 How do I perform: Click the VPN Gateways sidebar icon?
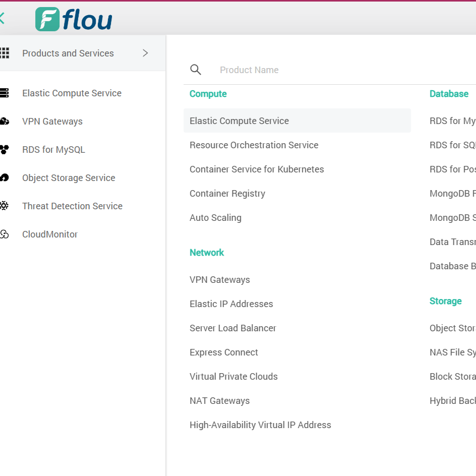(x=5, y=122)
